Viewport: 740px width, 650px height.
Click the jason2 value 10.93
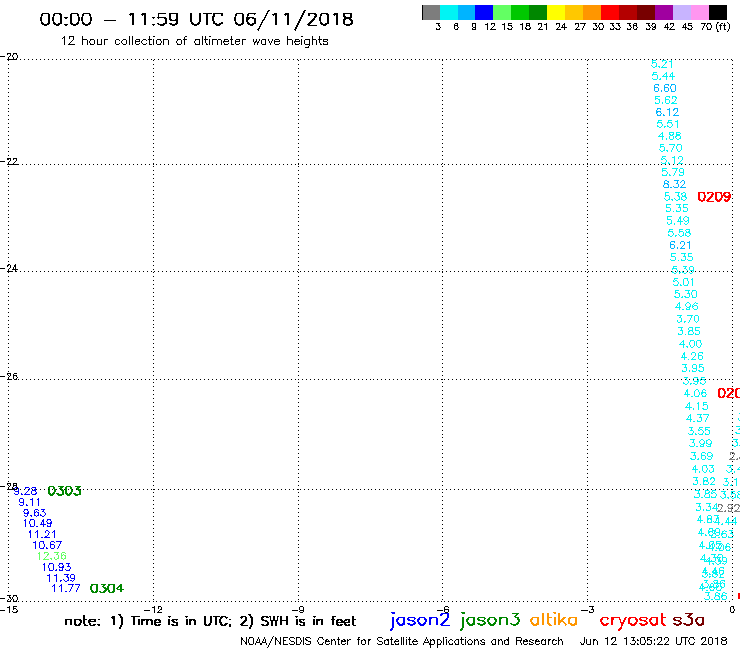56,567
